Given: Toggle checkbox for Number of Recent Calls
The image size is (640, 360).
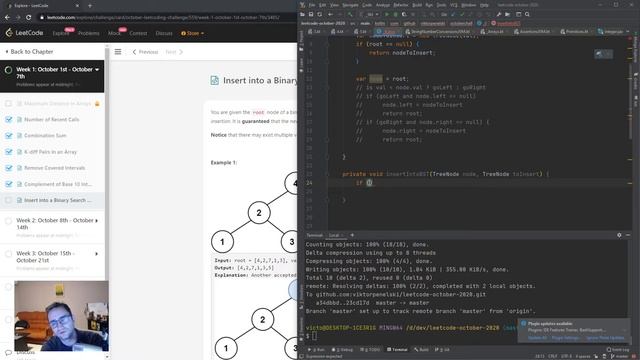Looking at the screenshot, I should pos(9,120).
